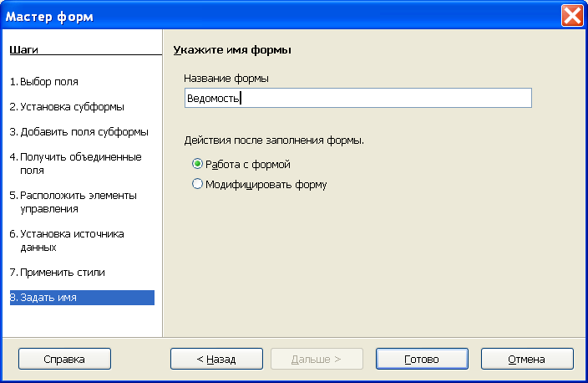Image resolution: width=588 pixels, height=383 pixels.
Task: Click the 'Действия после заполнения формы.' label
Action: coord(274,140)
